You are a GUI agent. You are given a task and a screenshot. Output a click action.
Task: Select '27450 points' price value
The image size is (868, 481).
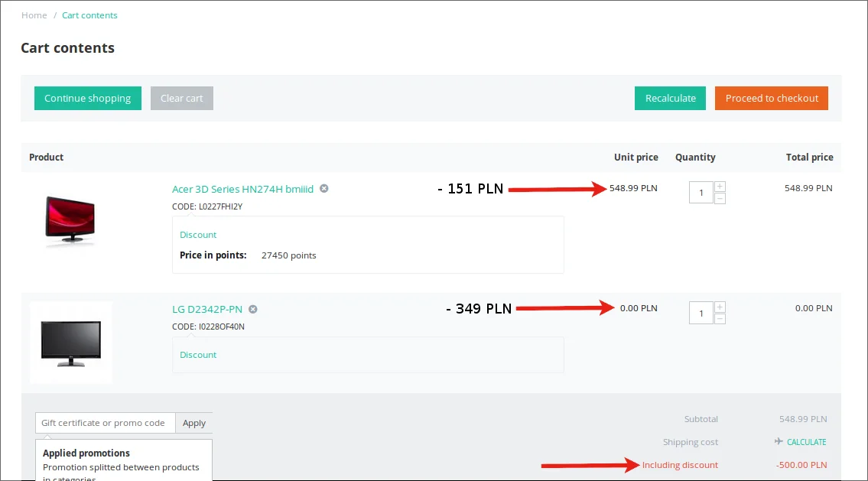[289, 255]
